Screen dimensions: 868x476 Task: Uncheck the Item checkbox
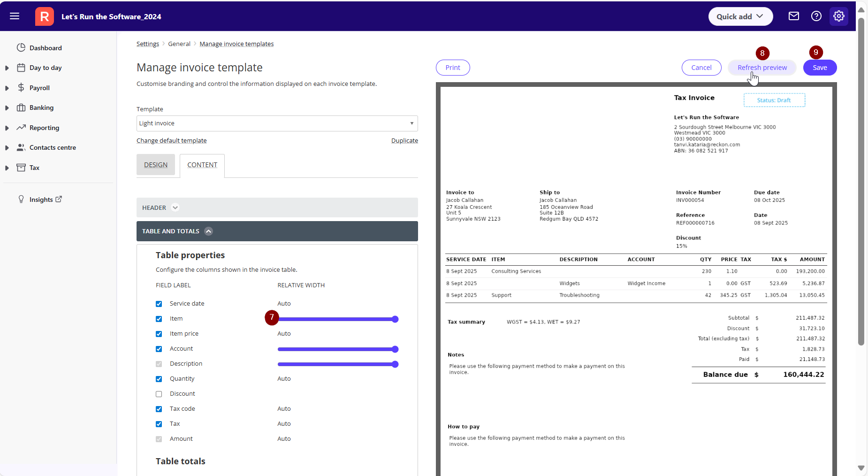click(159, 319)
